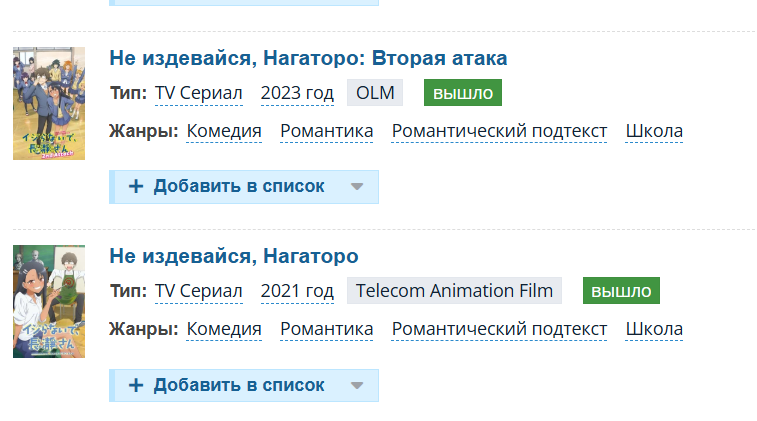This screenshot has width=757, height=421.
Task: Expand list dropdown arrow for Вторая атака
Action: click(357, 187)
